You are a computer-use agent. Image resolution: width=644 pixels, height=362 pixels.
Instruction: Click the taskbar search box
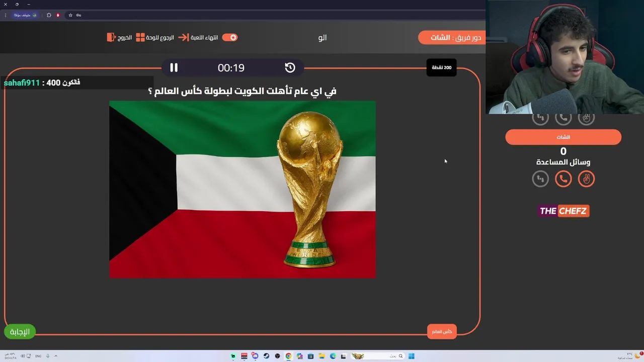[x=378, y=356]
